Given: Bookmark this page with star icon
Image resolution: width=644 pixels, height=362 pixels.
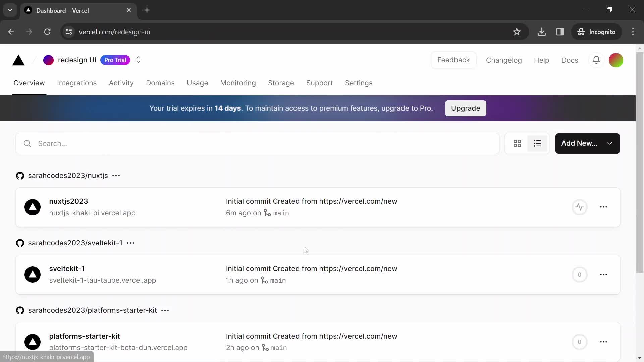Looking at the screenshot, I should 517,32.
